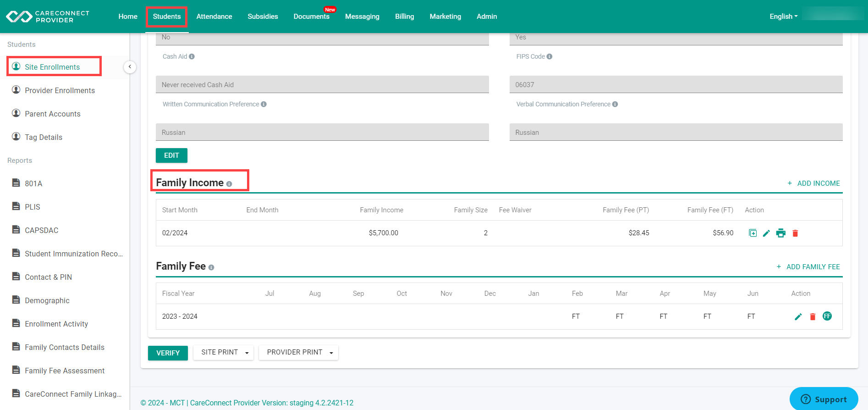
Task: Open the Admin menu
Action: pos(487,17)
